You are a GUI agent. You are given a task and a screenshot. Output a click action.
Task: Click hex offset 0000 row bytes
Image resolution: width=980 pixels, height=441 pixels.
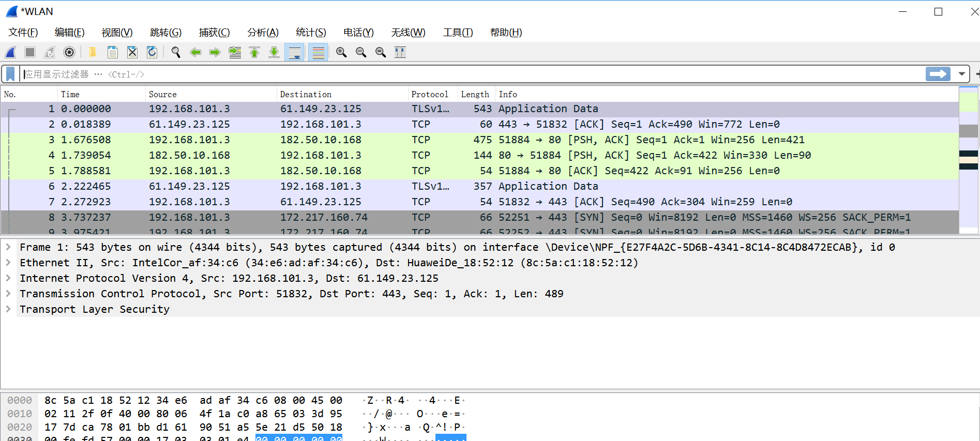click(x=193, y=400)
